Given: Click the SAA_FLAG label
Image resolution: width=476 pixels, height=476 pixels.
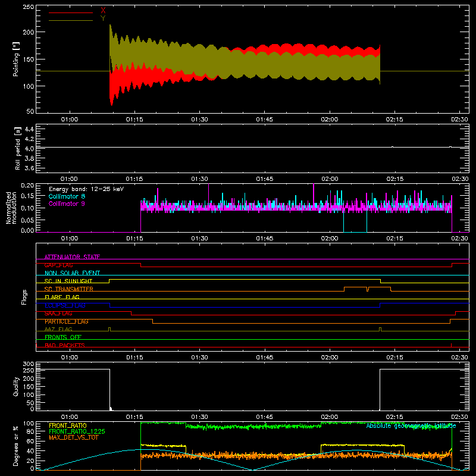Looking at the screenshot, I should 58,314.
